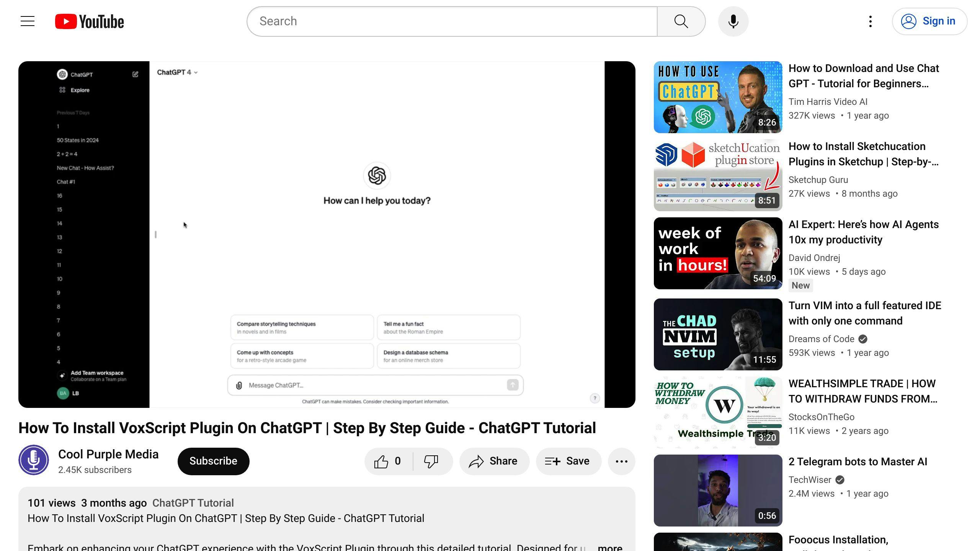Click '327K views' under Tim Harris video
The width and height of the screenshot is (980, 551).
tap(812, 116)
